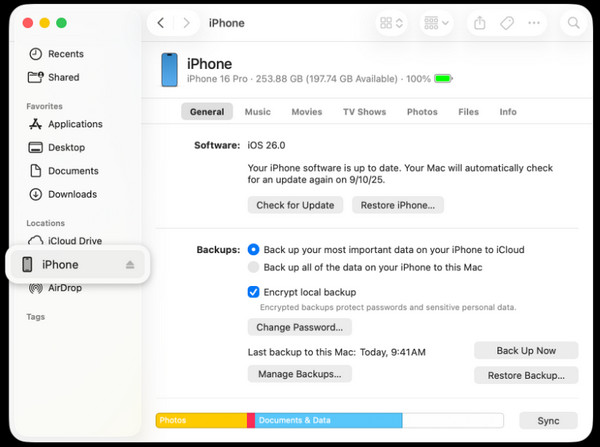Click the Tags sidebar heading
Screen dimensions: 600x447
pyautogui.click(x=36, y=317)
